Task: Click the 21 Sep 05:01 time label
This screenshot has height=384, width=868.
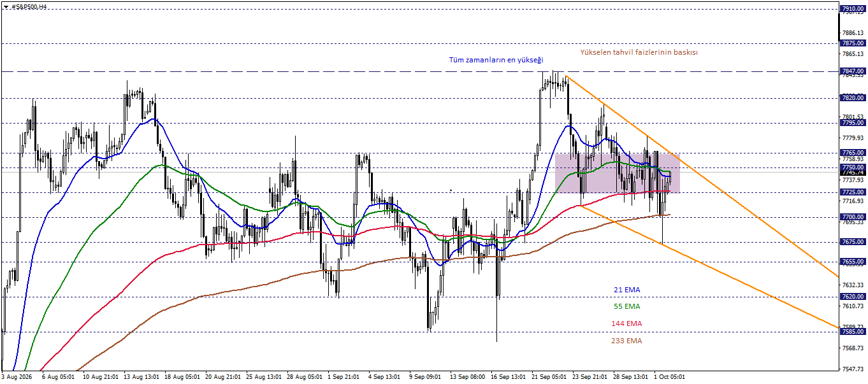Action: tap(549, 377)
